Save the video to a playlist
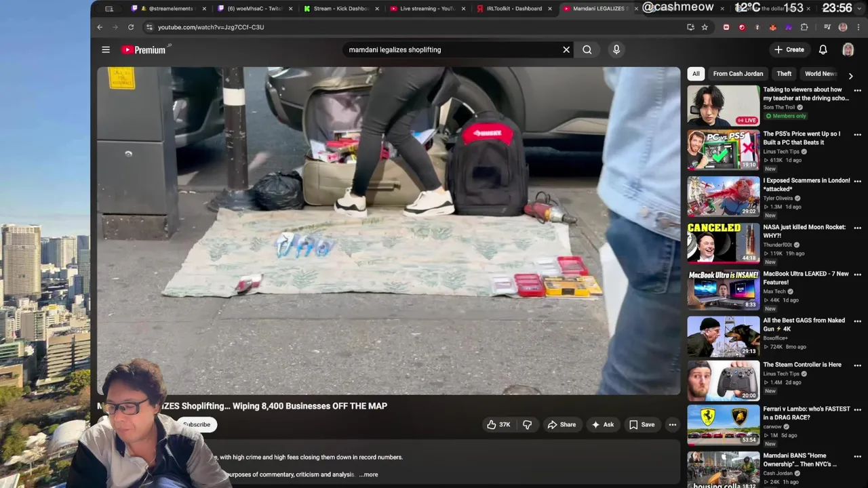Screen dimensions: 868x488 642,425
